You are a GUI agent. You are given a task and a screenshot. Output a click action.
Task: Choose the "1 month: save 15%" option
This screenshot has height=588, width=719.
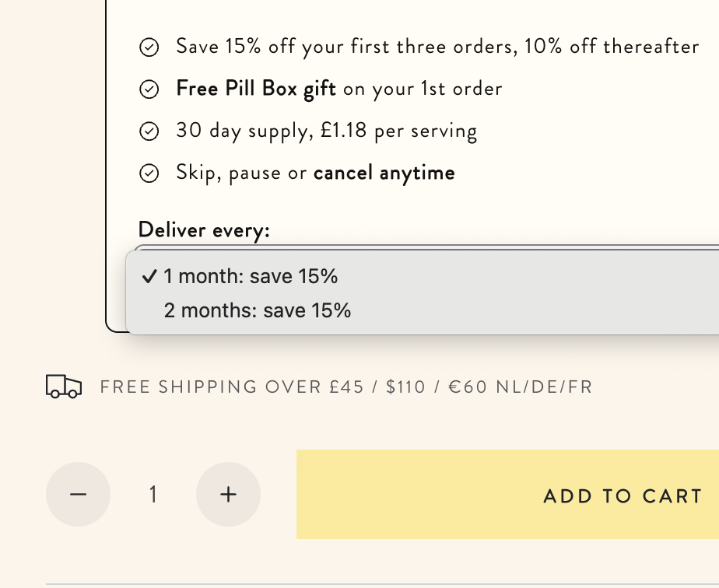tap(251, 277)
